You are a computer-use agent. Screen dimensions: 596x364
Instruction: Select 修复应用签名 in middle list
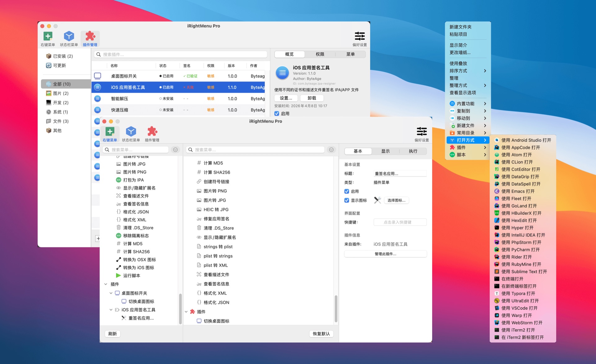(213, 219)
